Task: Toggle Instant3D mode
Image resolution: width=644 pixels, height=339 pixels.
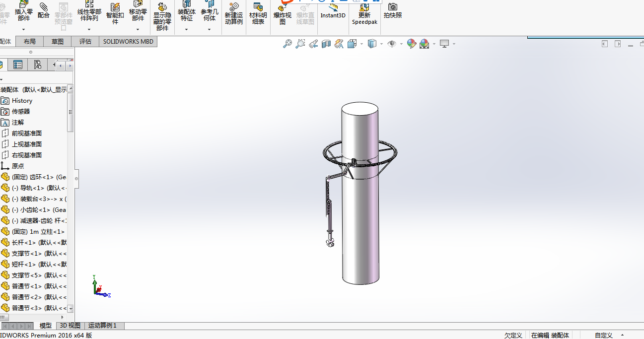Action: [x=333, y=10]
